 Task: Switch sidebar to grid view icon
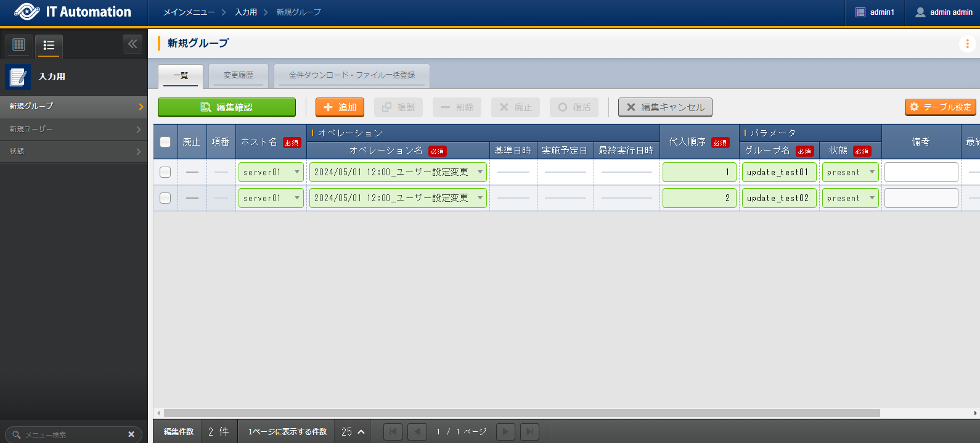(x=18, y=44)
